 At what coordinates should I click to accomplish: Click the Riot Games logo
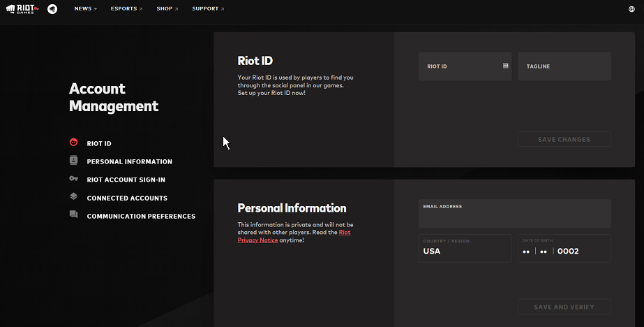22,8
